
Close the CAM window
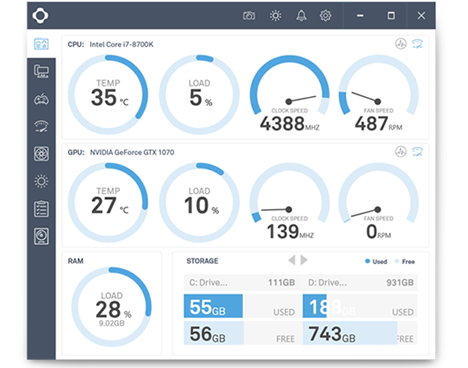tap(421, 16)
